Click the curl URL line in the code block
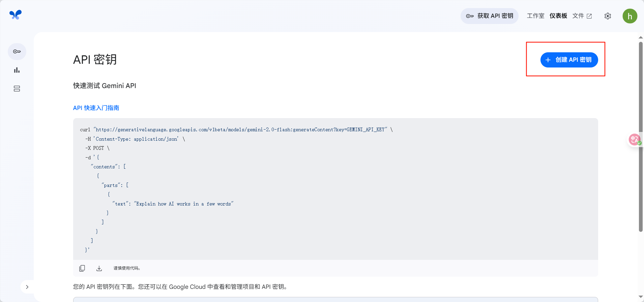The image size is (644, 302). point(236,130)
